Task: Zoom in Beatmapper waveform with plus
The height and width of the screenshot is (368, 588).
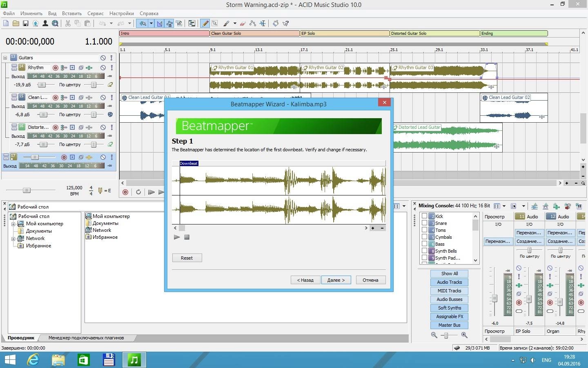Action: [373, 228]
